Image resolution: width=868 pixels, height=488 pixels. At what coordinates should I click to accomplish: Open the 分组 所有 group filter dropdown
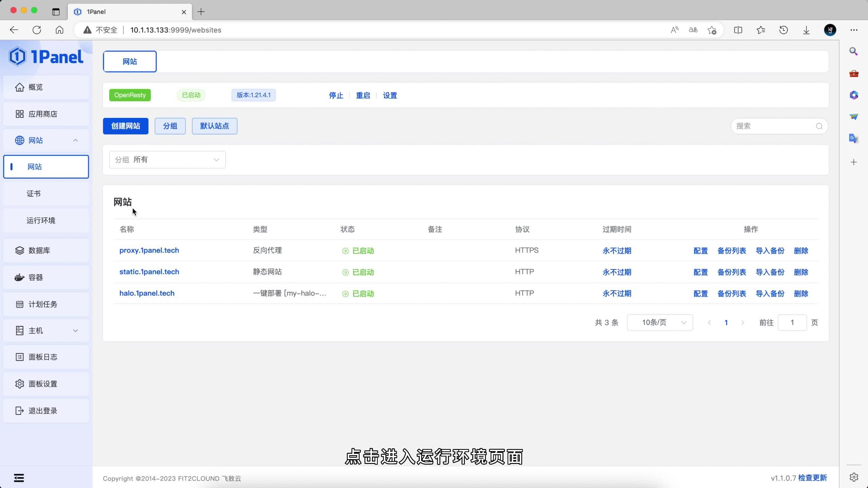[x=167, y=159]
